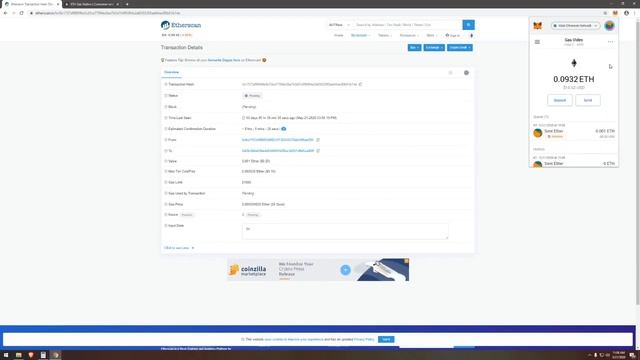Open MetaMask account avatar menu

[x=609, y=26]
